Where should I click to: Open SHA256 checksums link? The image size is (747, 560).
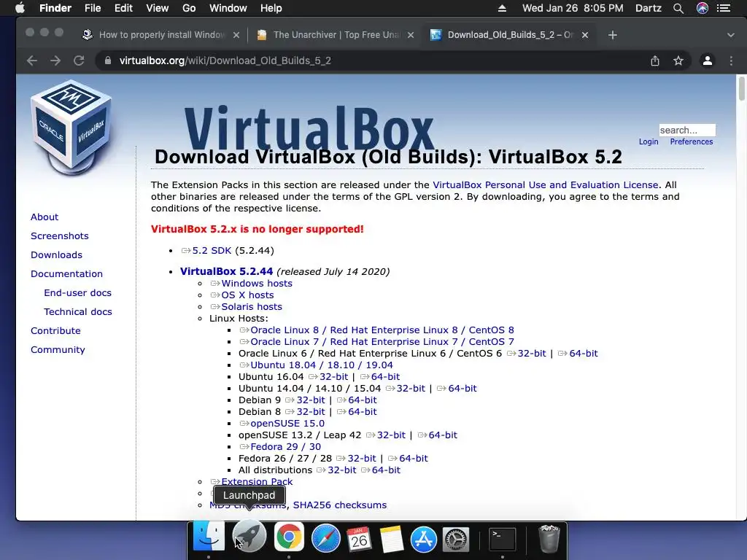click(x=340, y=505)
